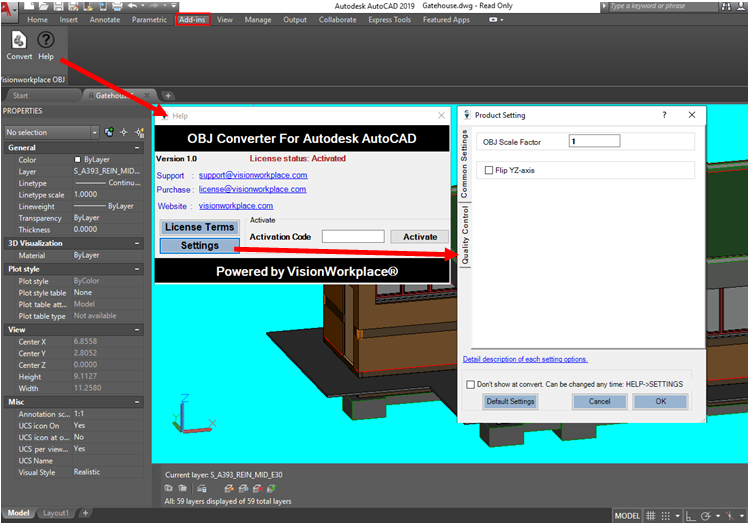748x523 pixels.
Task: Collapse the View properties section
Action: click(x=137, y=330)
